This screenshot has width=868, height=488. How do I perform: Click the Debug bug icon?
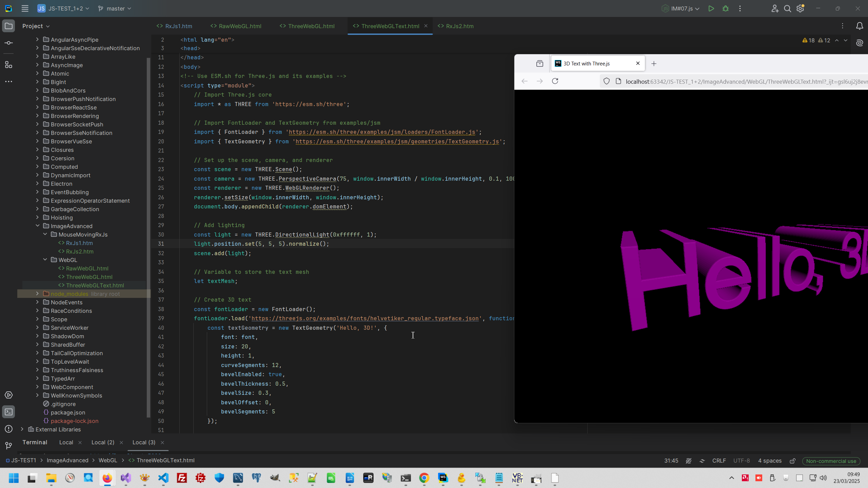click(726, 8)
